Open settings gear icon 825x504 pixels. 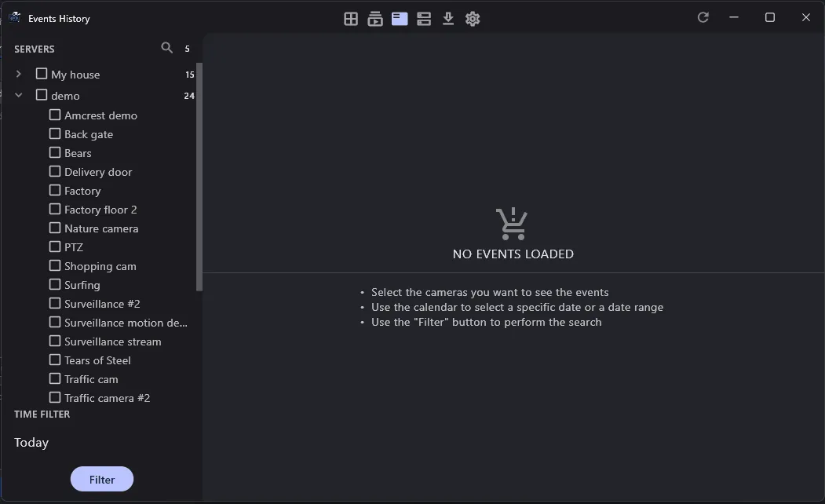click(473, 19)
